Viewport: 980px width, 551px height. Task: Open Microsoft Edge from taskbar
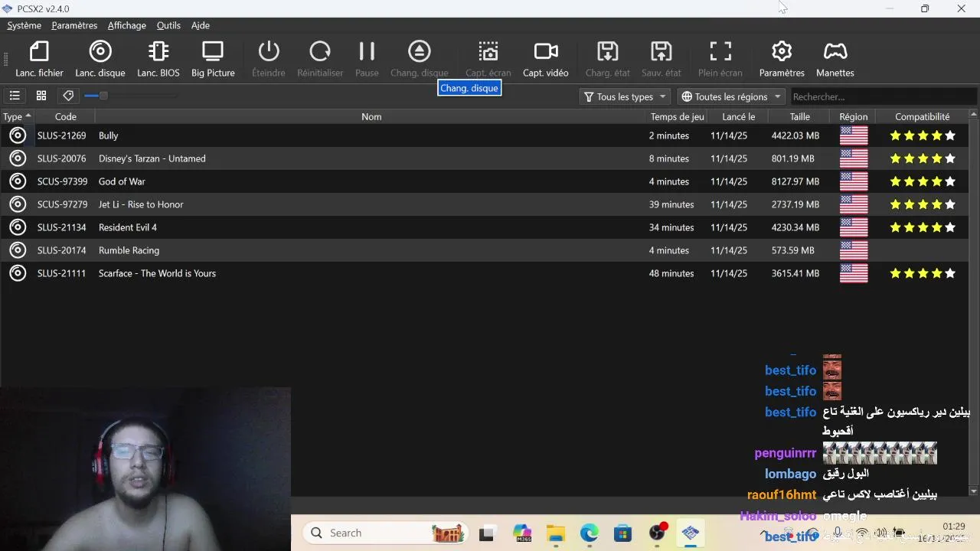point(589,533)
